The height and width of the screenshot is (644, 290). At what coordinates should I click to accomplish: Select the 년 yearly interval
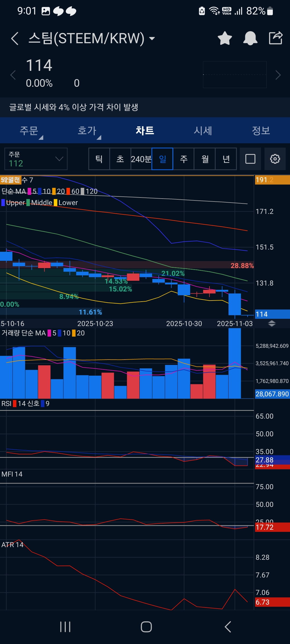(x=226, y=159)
